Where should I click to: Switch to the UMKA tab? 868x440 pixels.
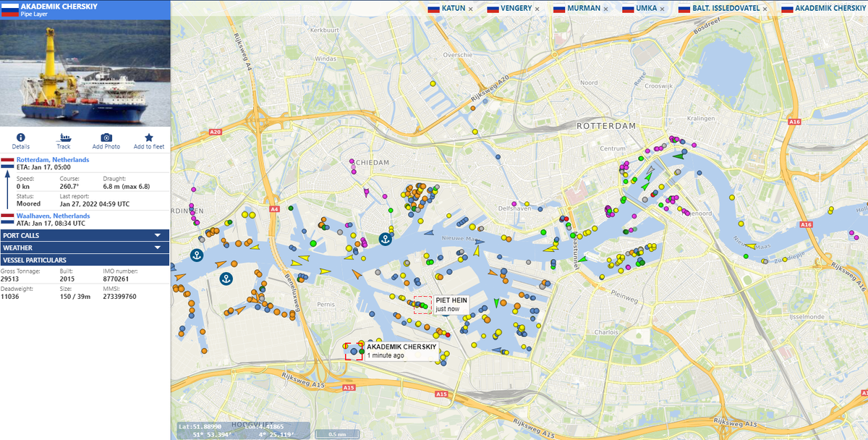click(x=647, y=9)
